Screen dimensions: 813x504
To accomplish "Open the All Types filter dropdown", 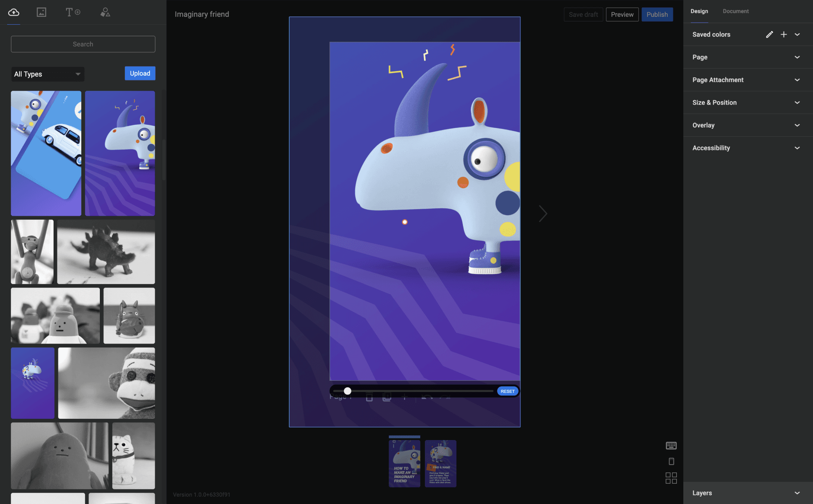I will 48,74.
